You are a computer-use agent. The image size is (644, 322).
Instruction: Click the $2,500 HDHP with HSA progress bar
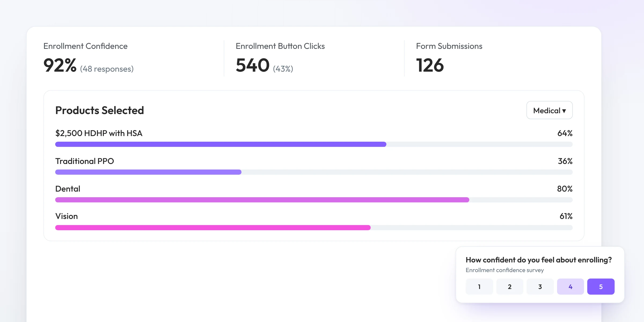[314, 144]
